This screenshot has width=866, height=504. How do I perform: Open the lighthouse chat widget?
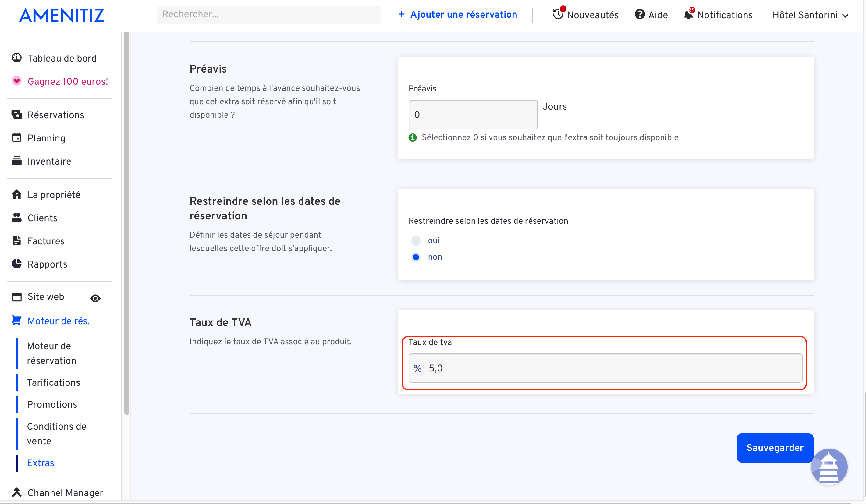pyautogui.click(x=829, y=467)
